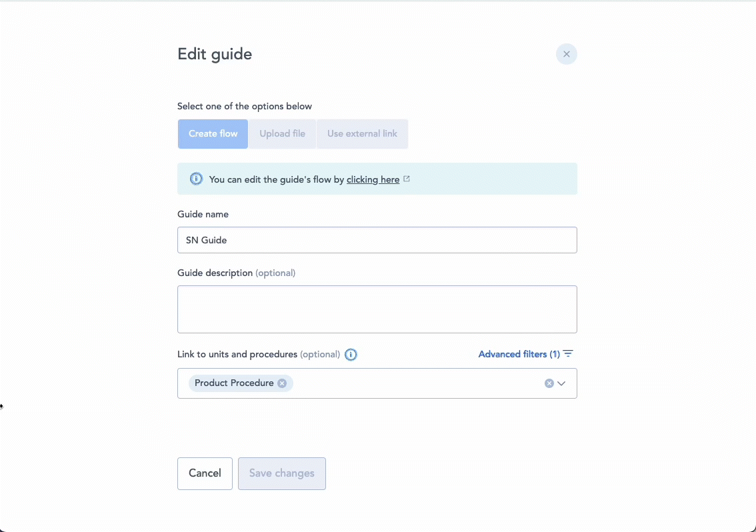This screenshot has height=532, width=756.
Task: Select the Create flow option
Action: point(213,134)
